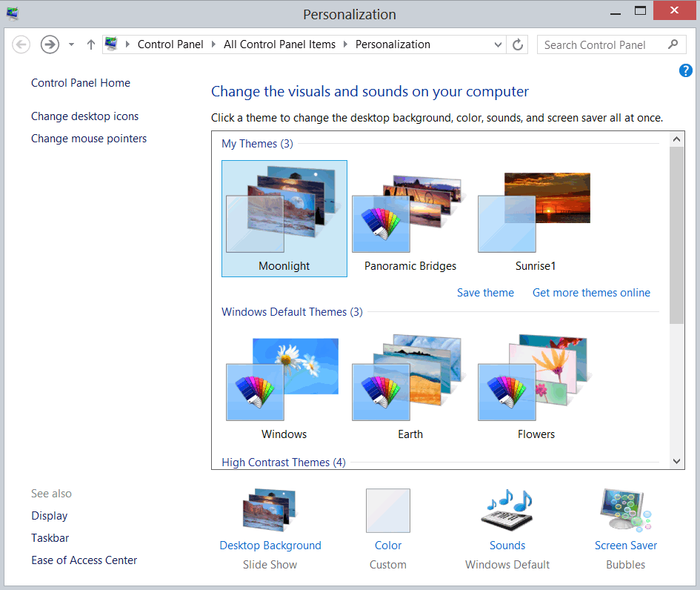Screen dimensions: 700x590
Task: Click All Control Panel Items breadcrumb
Action: 279,44
